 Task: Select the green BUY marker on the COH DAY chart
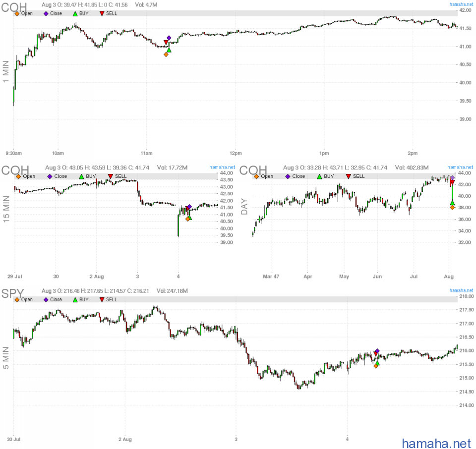[452, 203]
